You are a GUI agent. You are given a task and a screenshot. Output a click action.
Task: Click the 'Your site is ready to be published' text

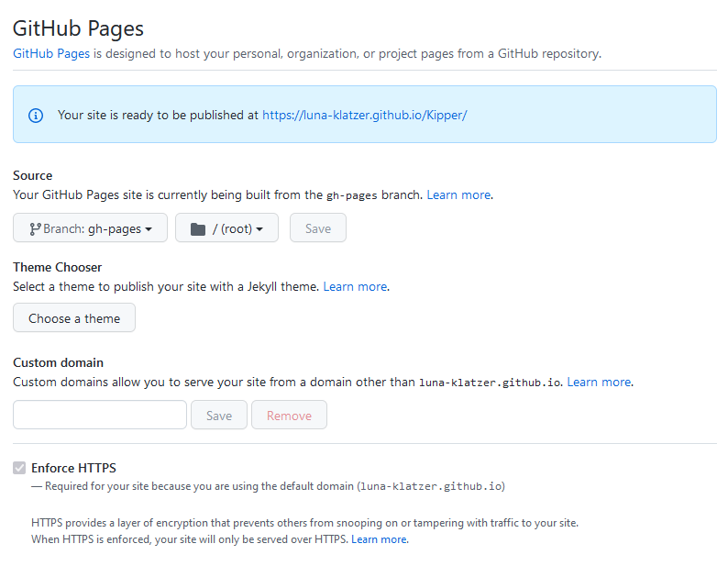(x=158, y=116)
